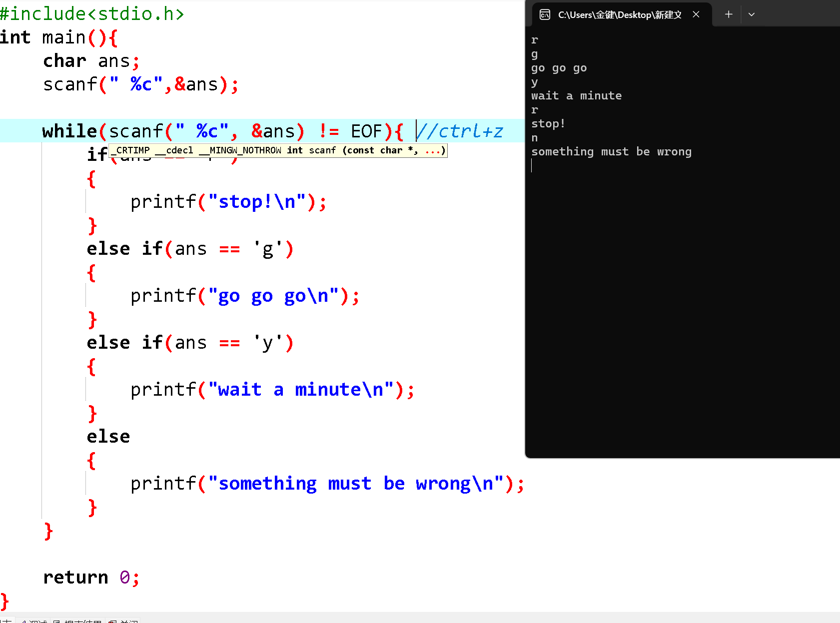Screen dimensions: 840x623
Task: Click the EOF constant in the while condition
Action: tap(366, 131)
